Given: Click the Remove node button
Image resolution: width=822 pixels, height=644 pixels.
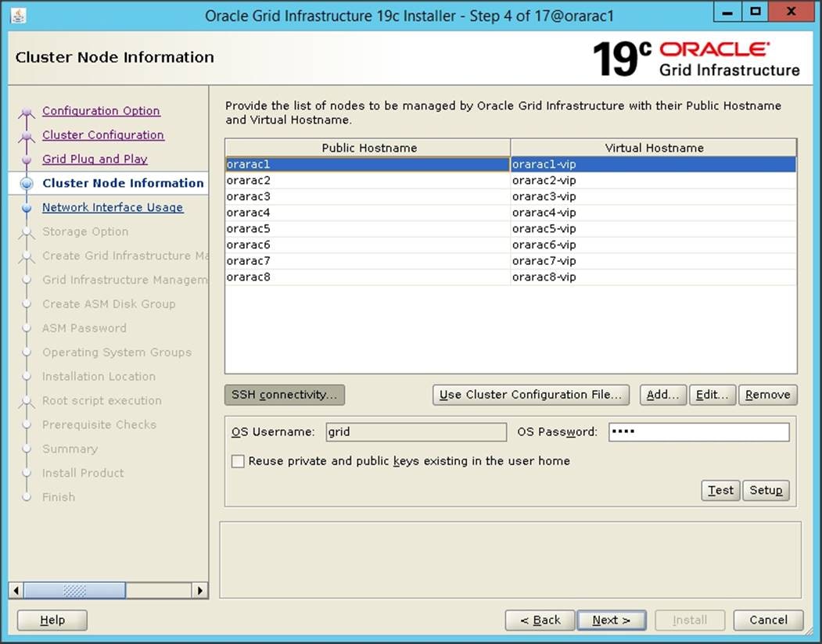Looking at the screenshot, I should tap(768, 395).
